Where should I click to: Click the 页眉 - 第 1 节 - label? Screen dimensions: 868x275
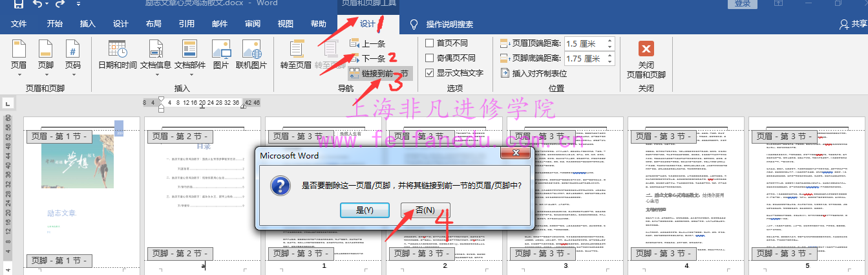59,137
